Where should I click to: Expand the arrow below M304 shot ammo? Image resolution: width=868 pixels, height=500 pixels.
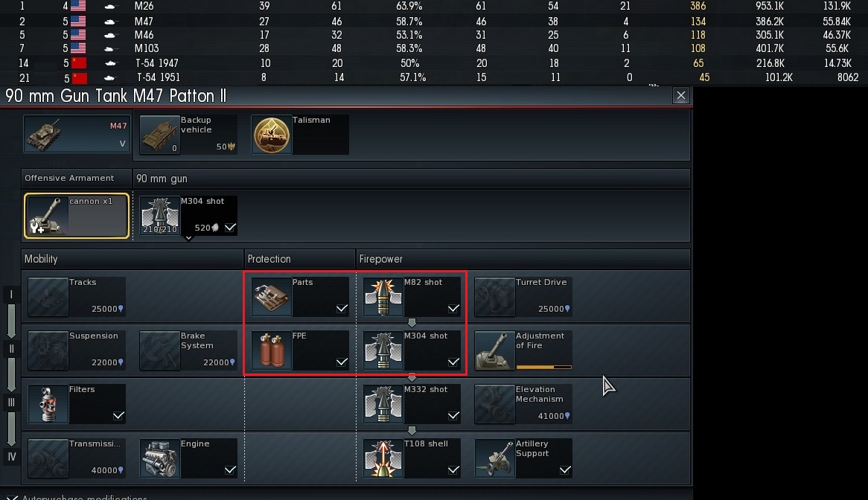(189, 238)
